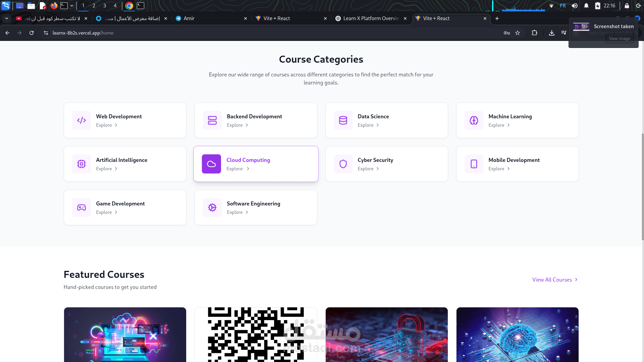The image size is (644, 362).
Task: Open the AI brain featured course thumbnail
Action: tap(518, 335)
